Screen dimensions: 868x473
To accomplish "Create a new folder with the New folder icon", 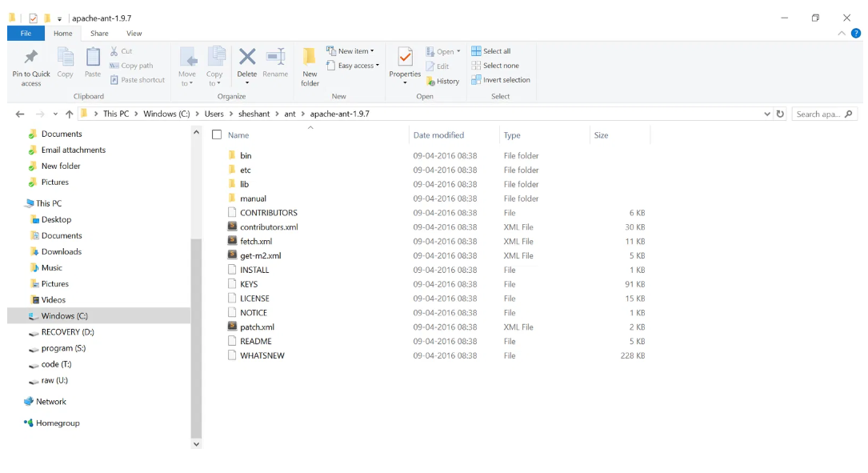I will tap(310, 58).
